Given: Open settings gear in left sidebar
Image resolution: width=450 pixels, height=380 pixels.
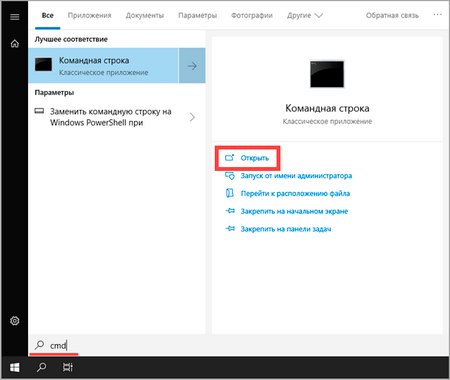Looking at the screenshot, I should [15, 321].
